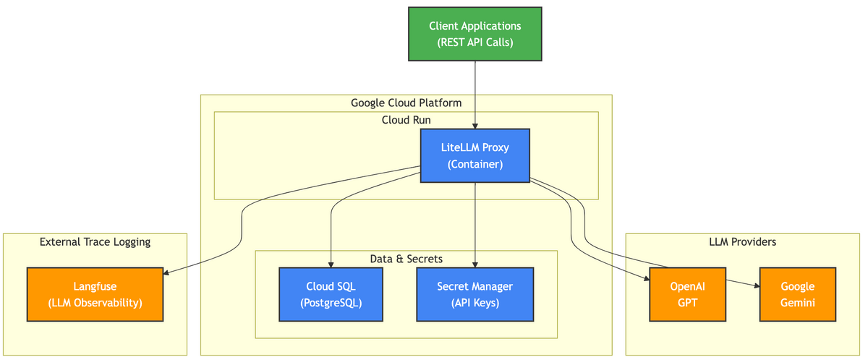Image resolution: width=868 pixels, height=357 pixels.
Task: Select the arrowhead above Cloud SQL
Action: (x=331, y=264)
